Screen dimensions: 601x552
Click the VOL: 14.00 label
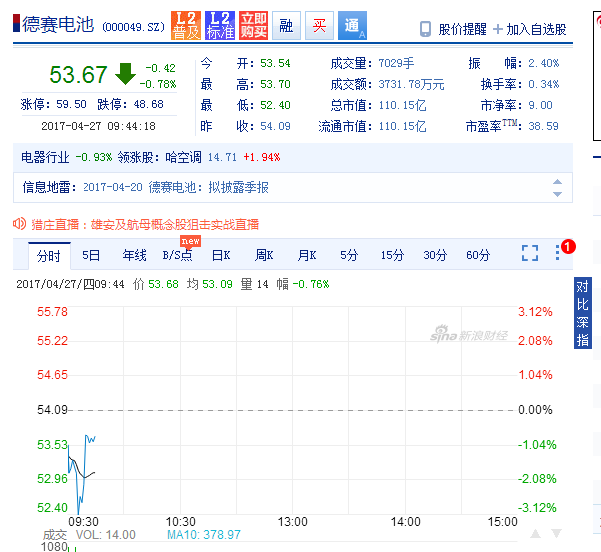[106, 534]
